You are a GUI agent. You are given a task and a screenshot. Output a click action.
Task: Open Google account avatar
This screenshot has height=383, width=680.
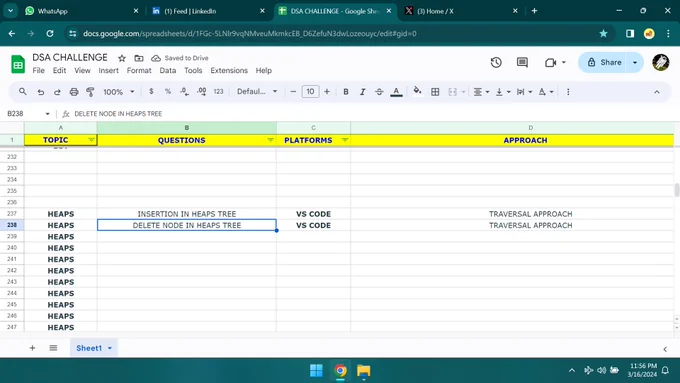[660, 62]
